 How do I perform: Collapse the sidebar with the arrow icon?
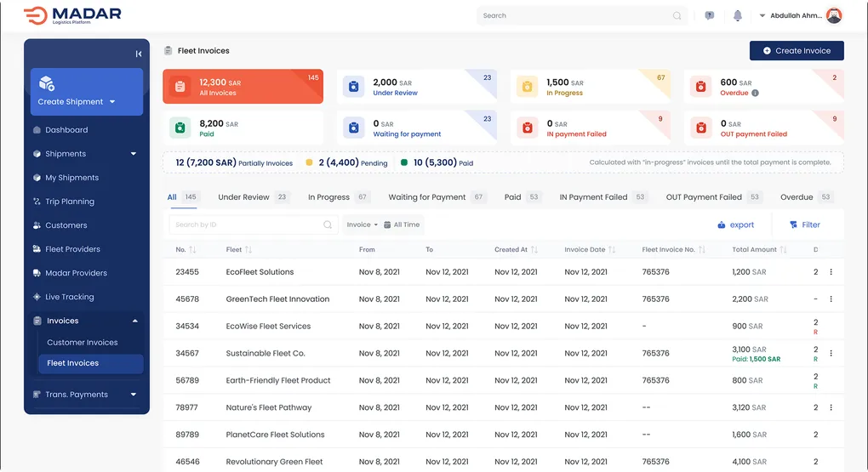(x=139, y=54)
